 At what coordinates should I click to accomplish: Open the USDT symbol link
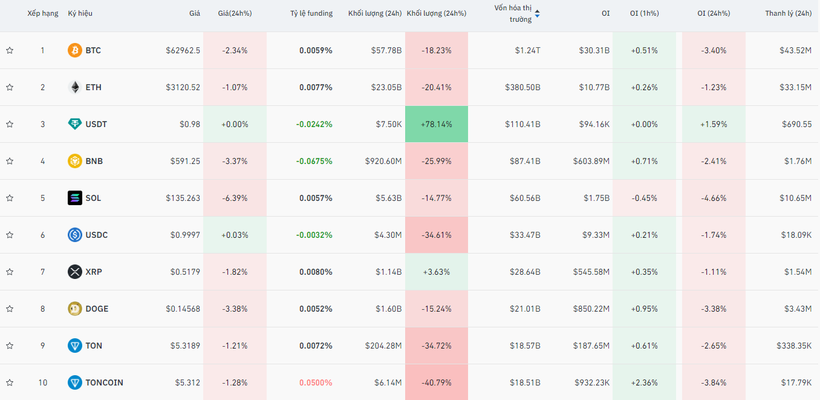click(x=96, y=124)
